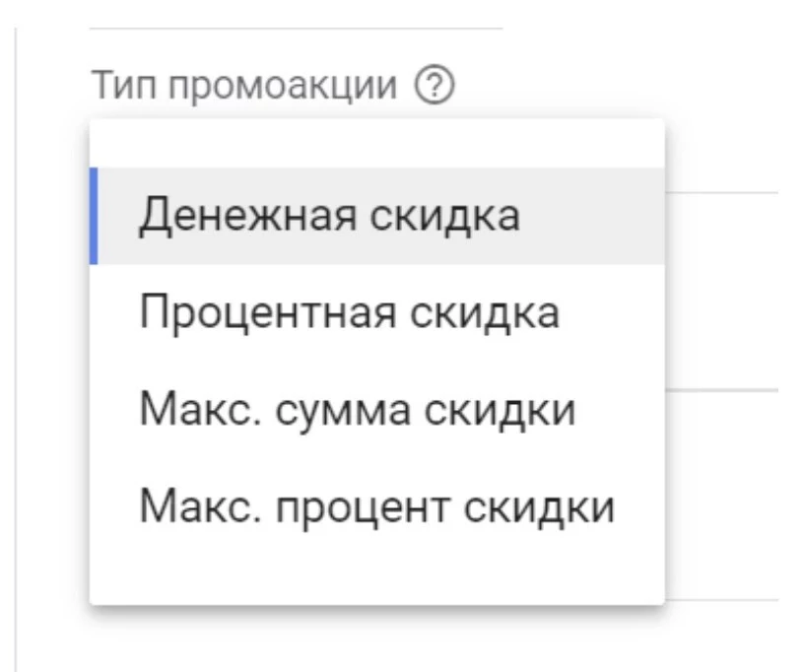The height and width of the screenshot is (672, 804).
Task: Click the percentage discount entry Процентная скидка
Action: pos(349,313)
